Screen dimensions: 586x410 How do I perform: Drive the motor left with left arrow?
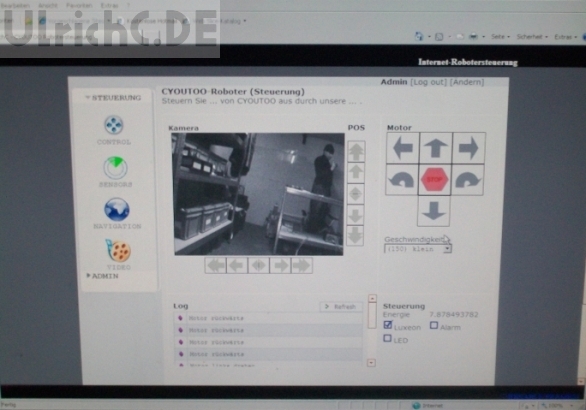(403, 148)
